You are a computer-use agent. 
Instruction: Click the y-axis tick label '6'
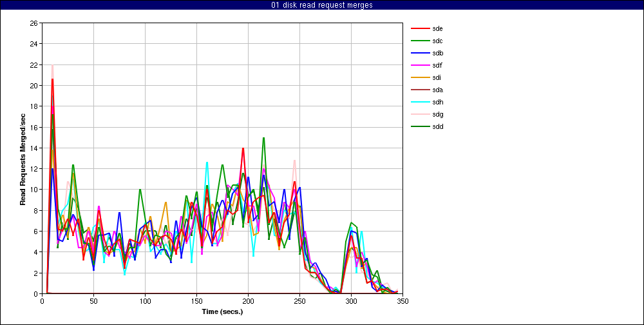(x=35, y=231)
